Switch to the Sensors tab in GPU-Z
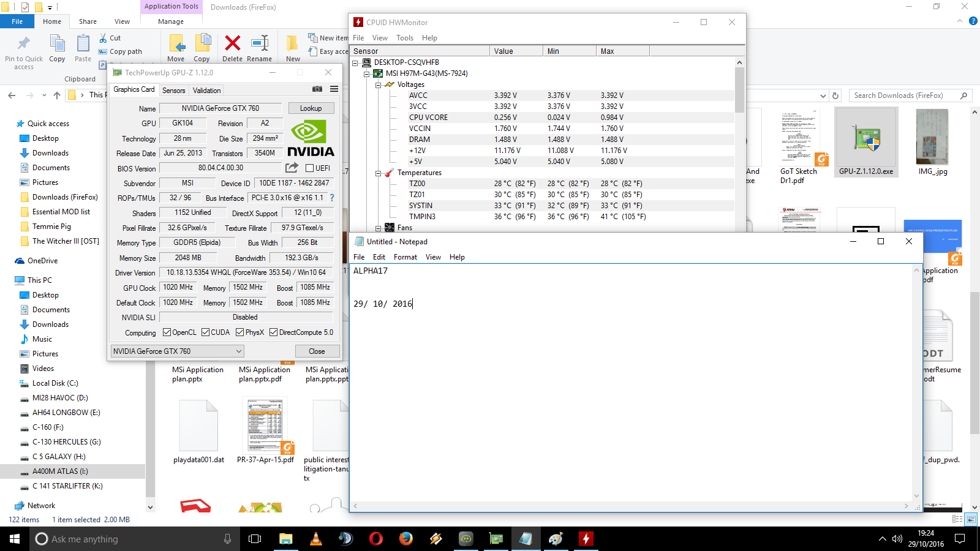 (x=173, y=90)
